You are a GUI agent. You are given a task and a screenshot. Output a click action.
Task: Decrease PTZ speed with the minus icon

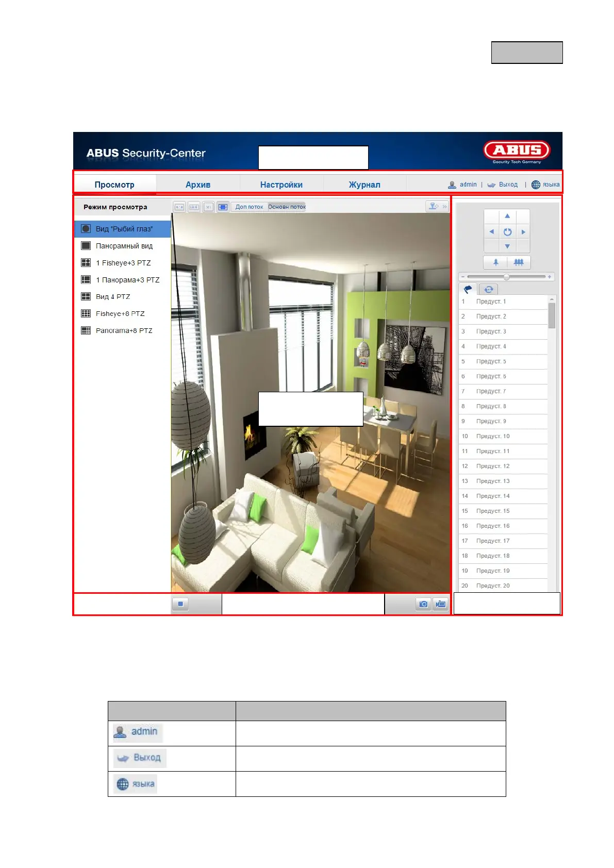[x=462, y=277]
